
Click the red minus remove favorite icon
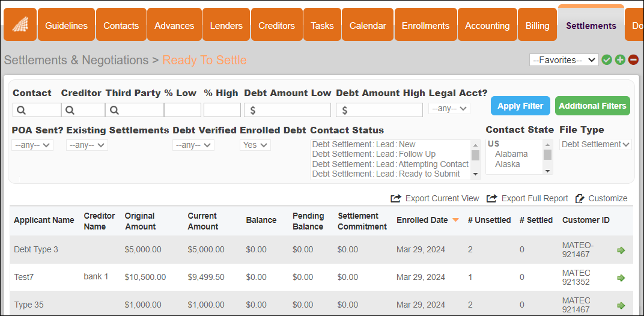pos(633,60)
